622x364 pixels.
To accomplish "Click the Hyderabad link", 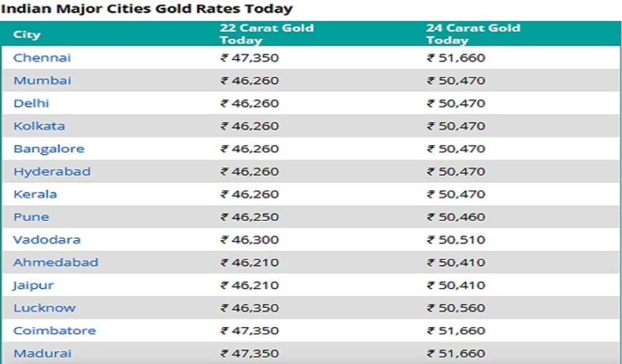I will (52, 172).
